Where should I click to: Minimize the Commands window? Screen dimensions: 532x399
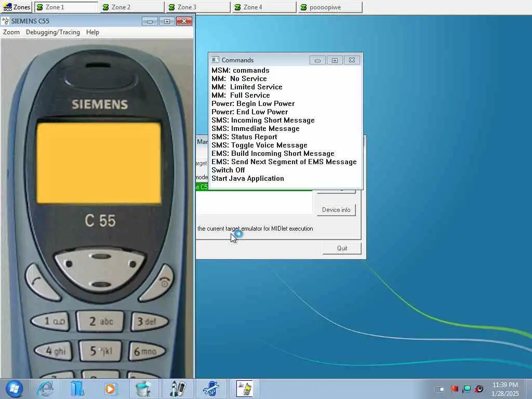pos(317,60)
